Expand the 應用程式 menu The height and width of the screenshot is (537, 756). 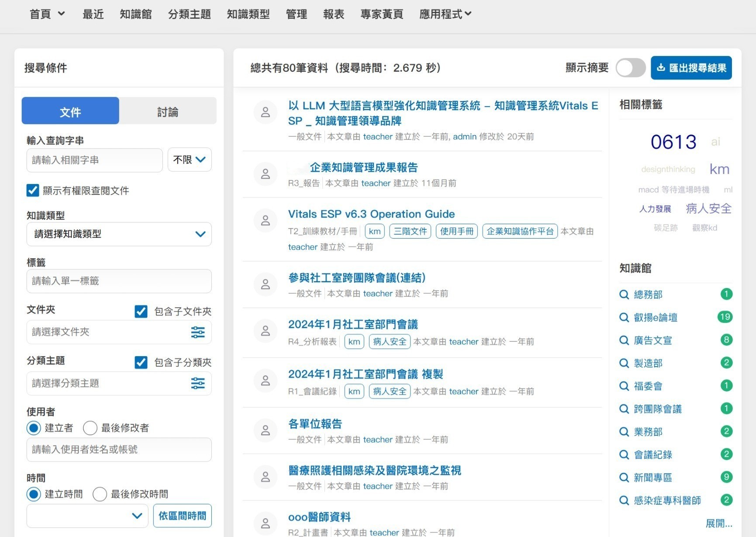pyautogui.click(x=445, y=14)
